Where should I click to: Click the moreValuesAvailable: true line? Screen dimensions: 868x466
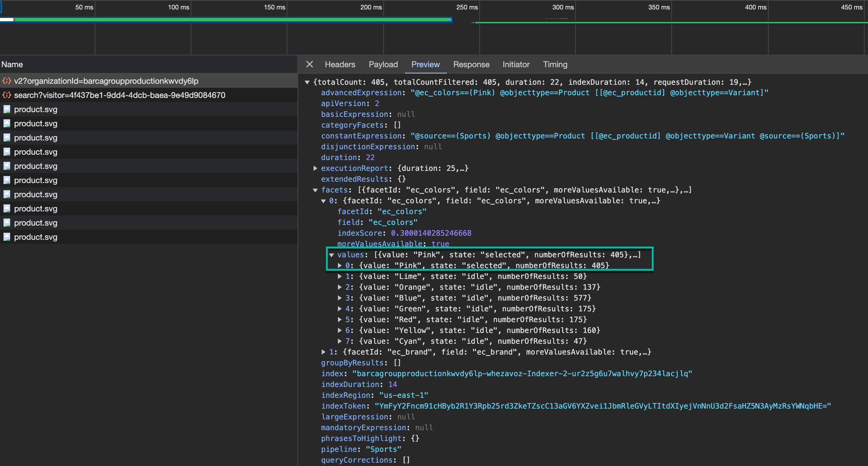[x=393, y=244]
